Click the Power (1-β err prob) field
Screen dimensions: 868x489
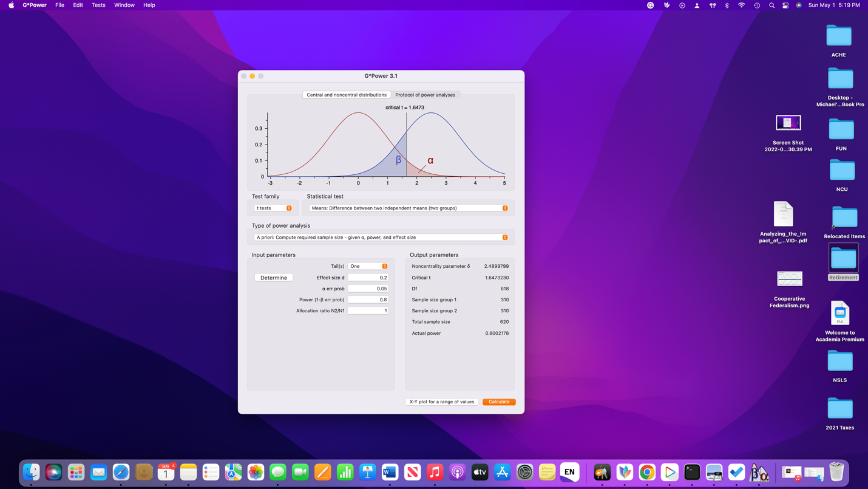(x=368, y=299)
